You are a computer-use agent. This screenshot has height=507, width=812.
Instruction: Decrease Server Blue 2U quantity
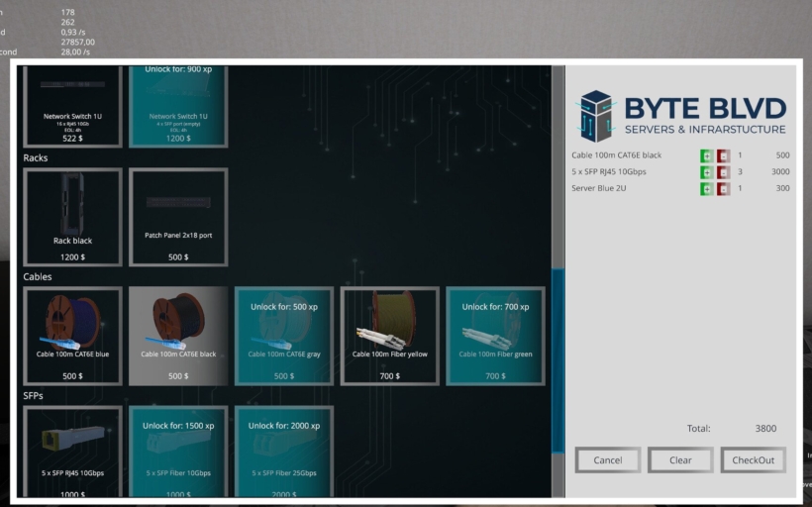tap(723, 188)
